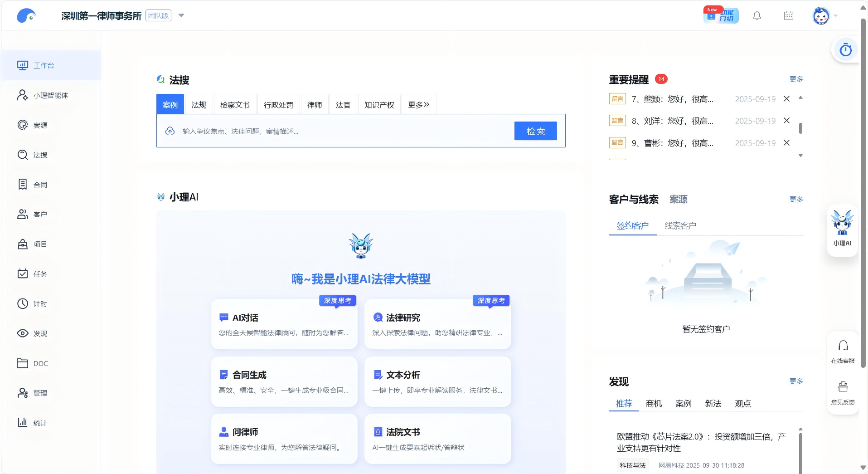Click upload cloud icon in search box

(x=170, y=131)
